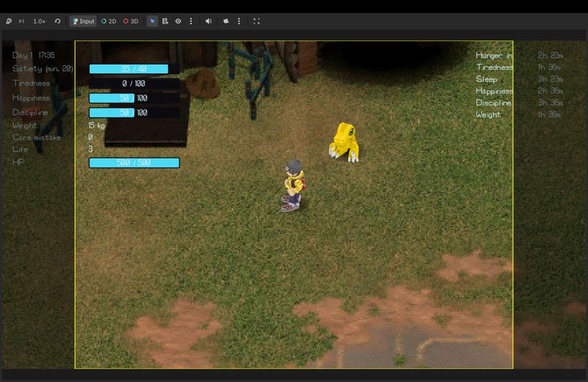This screenshot has width=588, height=382.
Task: Open the camera override options menu
Action: click(239, 21)
